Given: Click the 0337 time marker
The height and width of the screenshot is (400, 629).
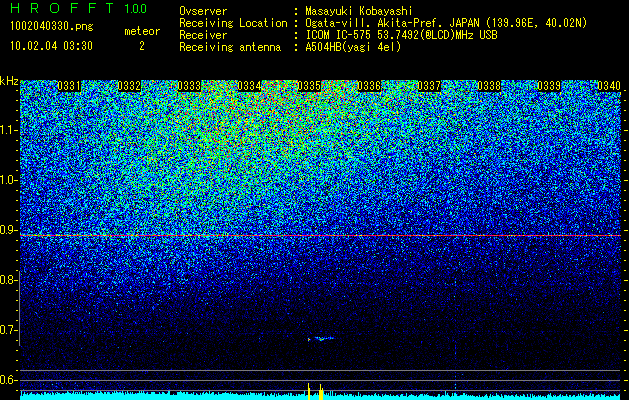Looking at the screenshot, I should point(429,86).
